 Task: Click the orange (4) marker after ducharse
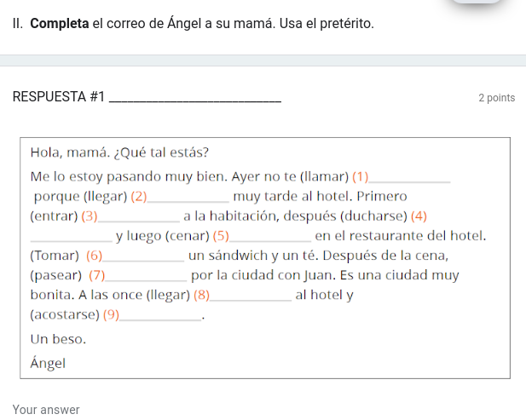click(x=419, y=216)
